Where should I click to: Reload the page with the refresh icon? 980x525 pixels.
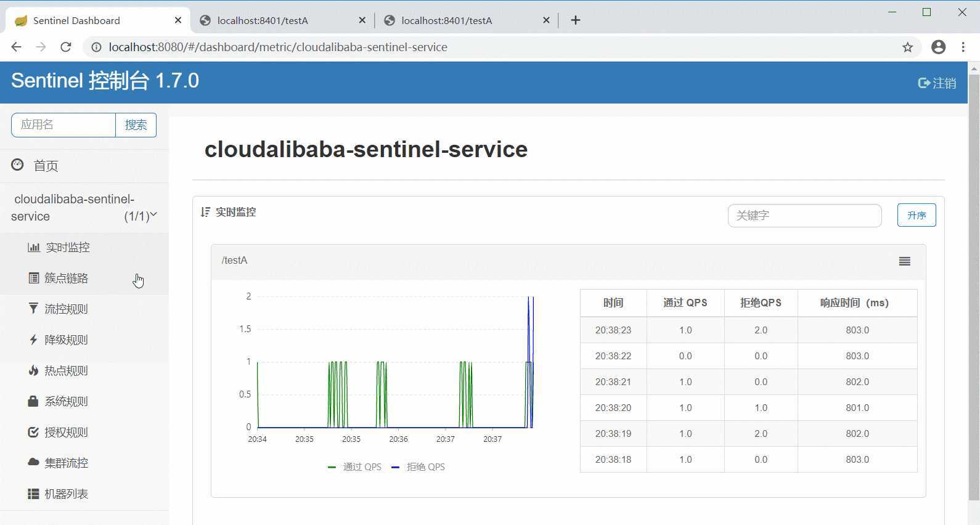click(x=66, y=47)
